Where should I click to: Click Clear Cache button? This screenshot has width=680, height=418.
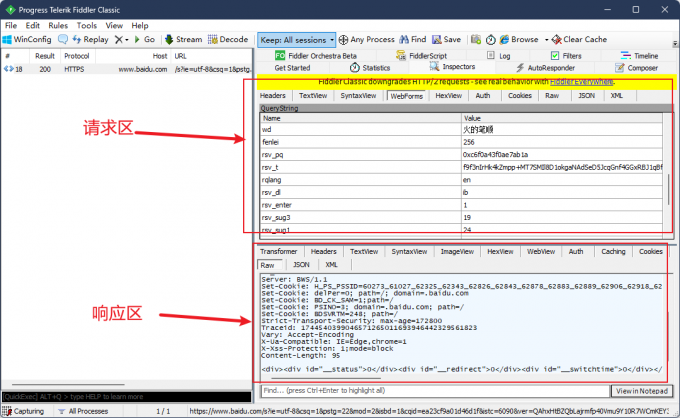point(579,39)
